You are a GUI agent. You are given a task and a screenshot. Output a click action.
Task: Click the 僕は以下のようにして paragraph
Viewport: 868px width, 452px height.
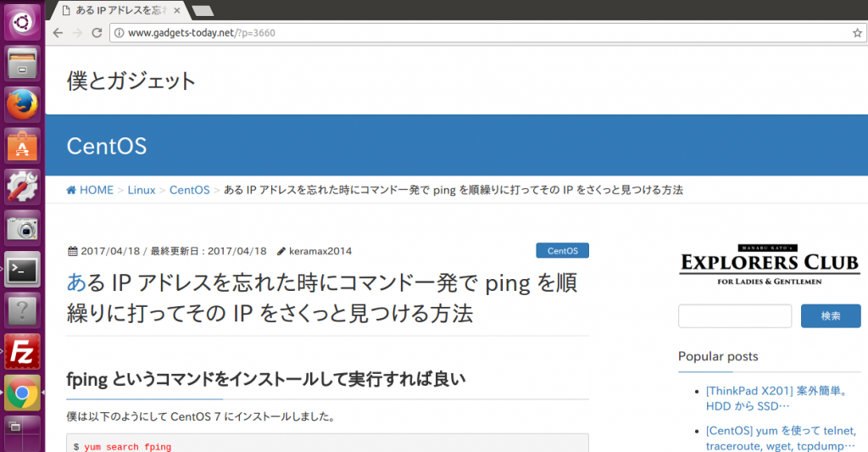pyautogui.click(x=202, y=416)
